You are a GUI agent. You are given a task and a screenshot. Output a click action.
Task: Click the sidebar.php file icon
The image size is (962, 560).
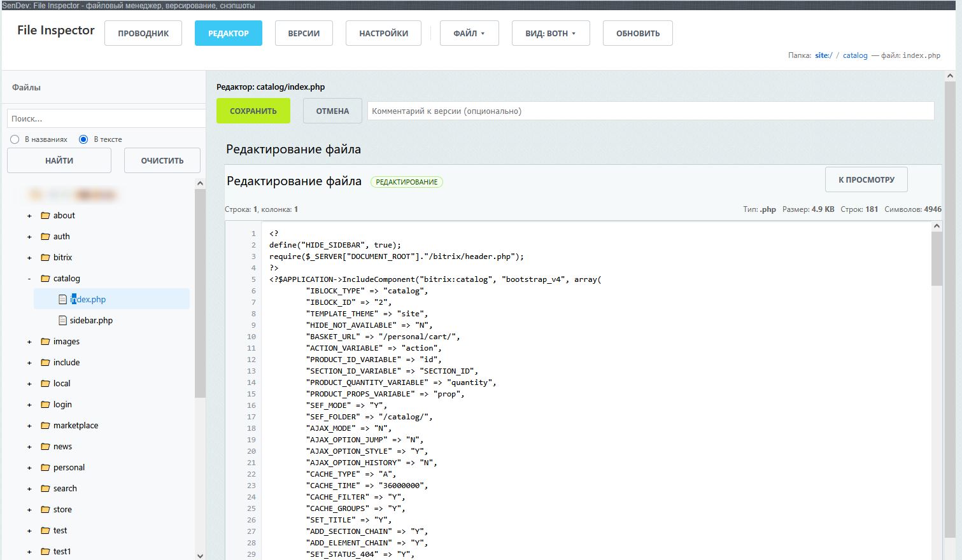click(62, 320)
